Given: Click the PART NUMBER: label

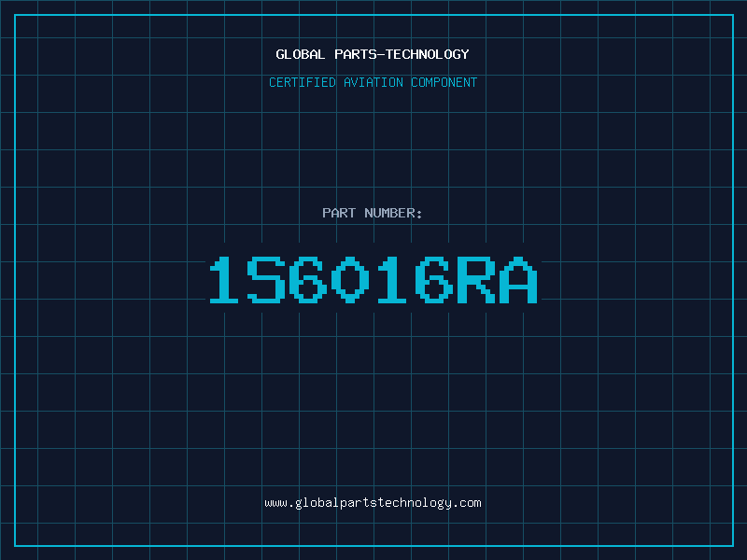Looking at the screenshot, I should 373,213.
